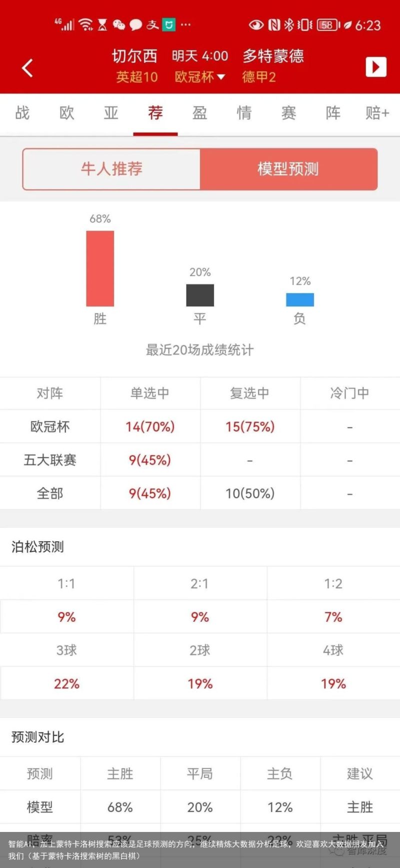Tap the back arrow in header
Viewport: 400px width, 868px height.
[x=27, y=68]
